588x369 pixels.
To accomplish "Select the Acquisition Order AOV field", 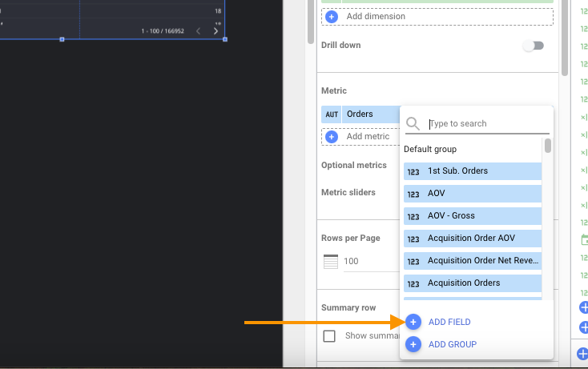I will (473, 239).
